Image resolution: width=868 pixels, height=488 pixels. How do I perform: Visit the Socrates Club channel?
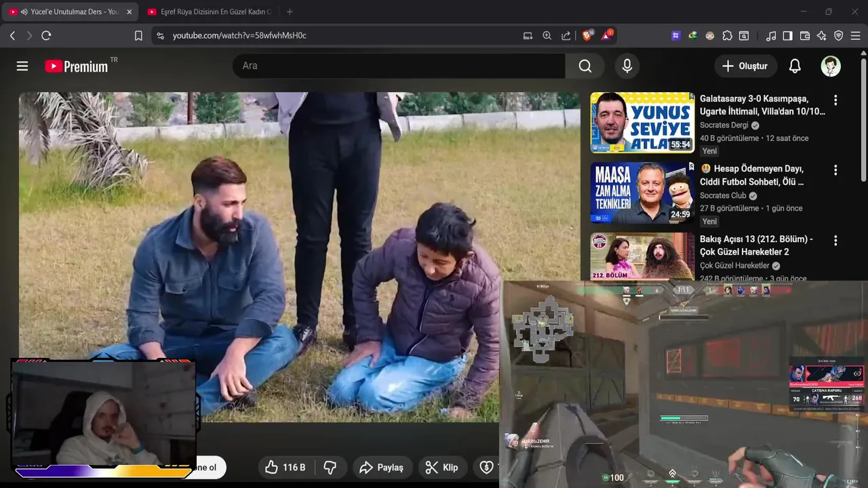click(x=723, y=196)
